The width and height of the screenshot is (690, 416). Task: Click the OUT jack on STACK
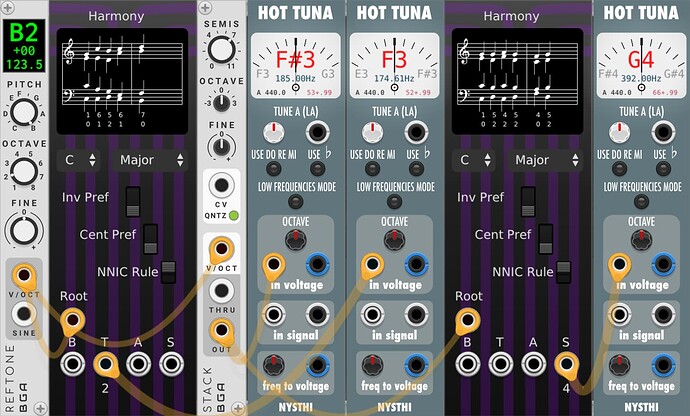click(x=221, y=329)
